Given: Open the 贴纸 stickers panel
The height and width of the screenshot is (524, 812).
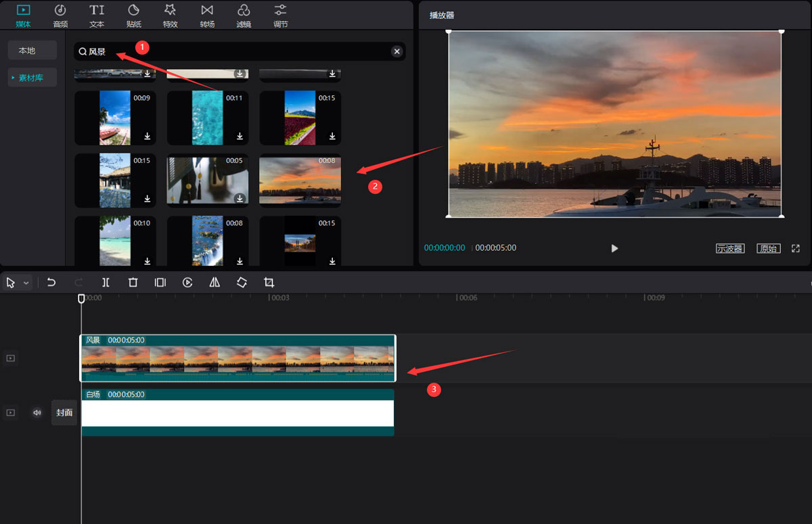Looking at the screenshot, I should click(x=133, y=16).
